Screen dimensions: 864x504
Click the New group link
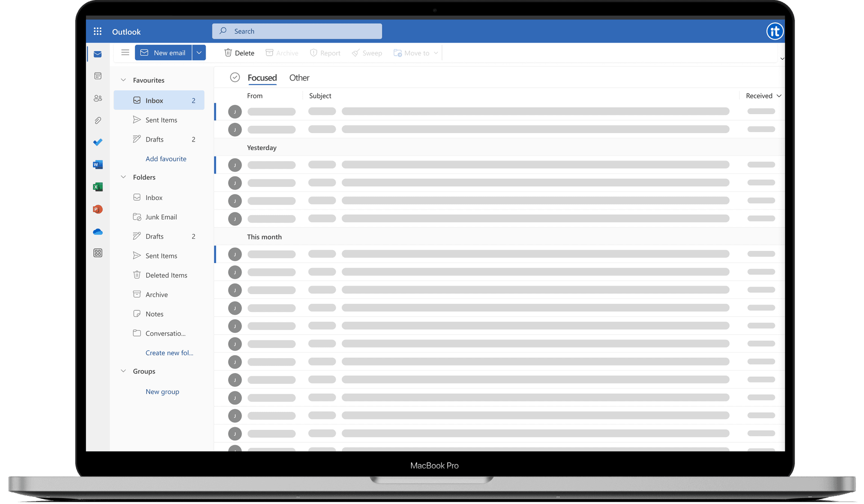(x=162, y=392)
